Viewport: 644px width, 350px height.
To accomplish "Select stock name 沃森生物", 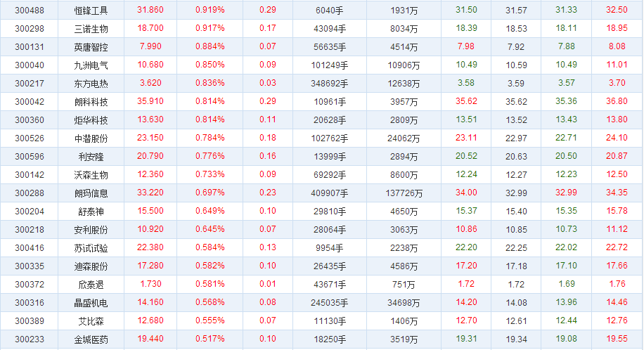I will [x=91, y=175].
